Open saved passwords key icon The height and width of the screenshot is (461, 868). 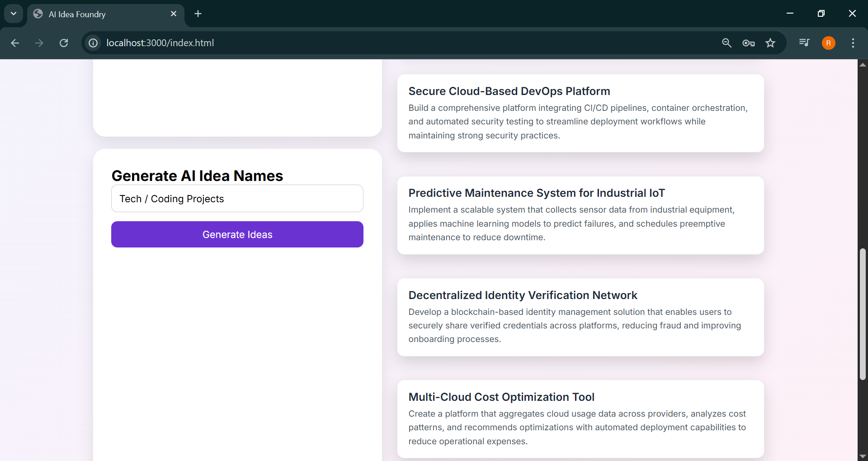(749, 43)
